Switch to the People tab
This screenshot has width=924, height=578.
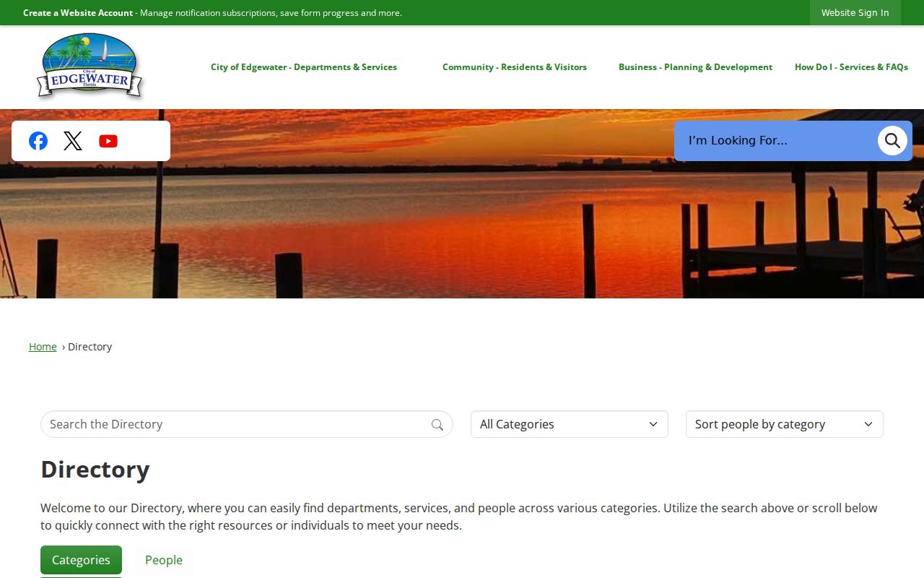tap(164, 560)
